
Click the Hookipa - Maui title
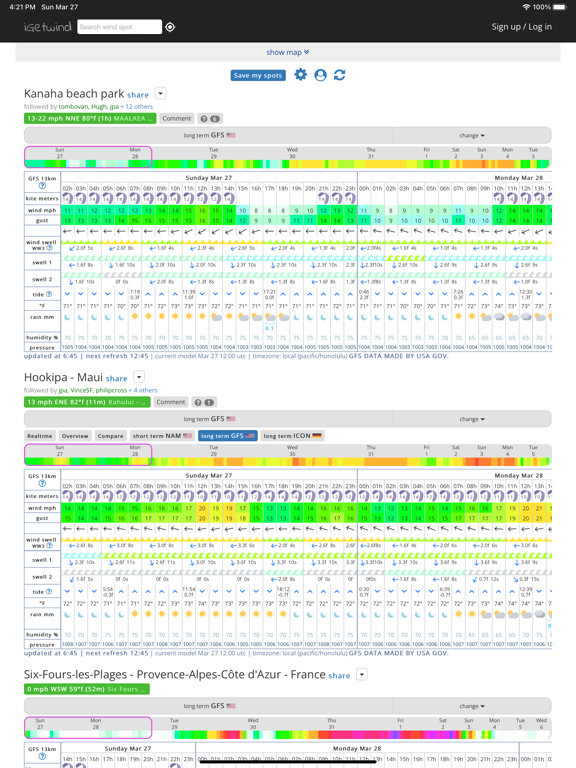[63, 377]
